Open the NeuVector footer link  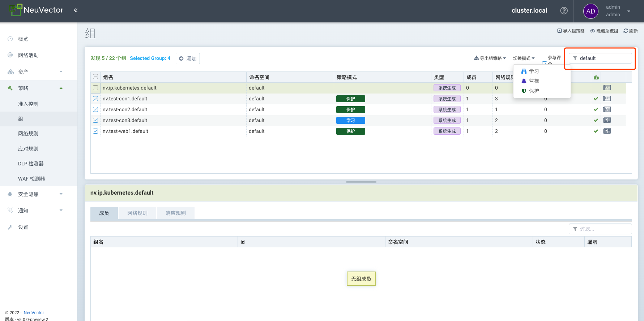click(34, 313)
